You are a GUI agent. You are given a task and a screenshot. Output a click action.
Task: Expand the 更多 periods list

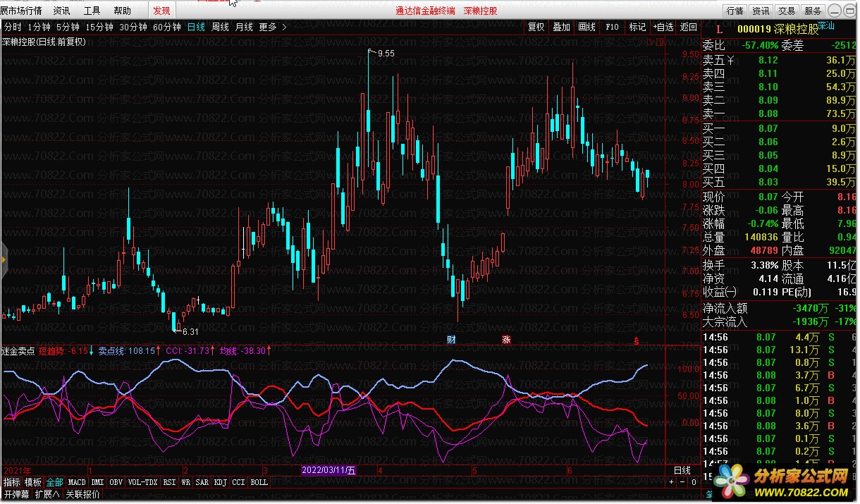(273, 27)
